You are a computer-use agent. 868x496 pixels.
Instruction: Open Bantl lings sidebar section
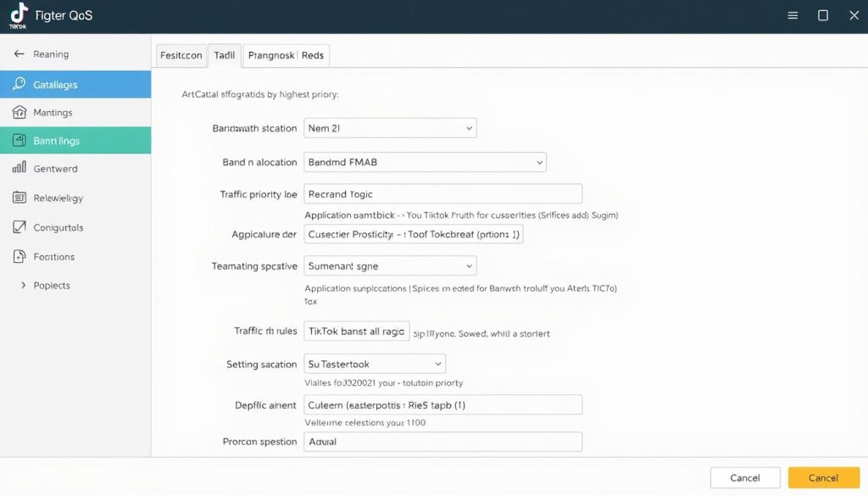[75, 141]
